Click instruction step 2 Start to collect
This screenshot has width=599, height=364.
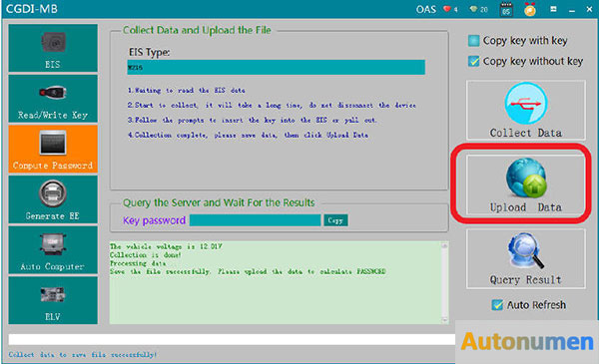click(x=272, y=106)
